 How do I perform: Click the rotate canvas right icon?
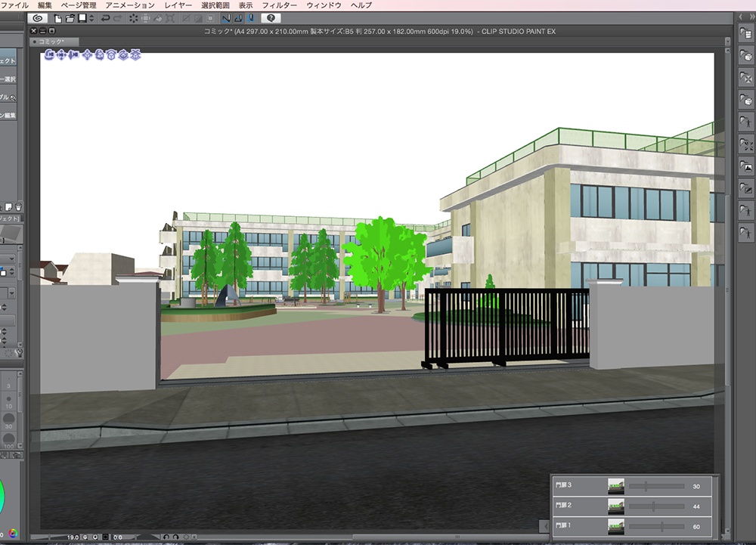175,537
